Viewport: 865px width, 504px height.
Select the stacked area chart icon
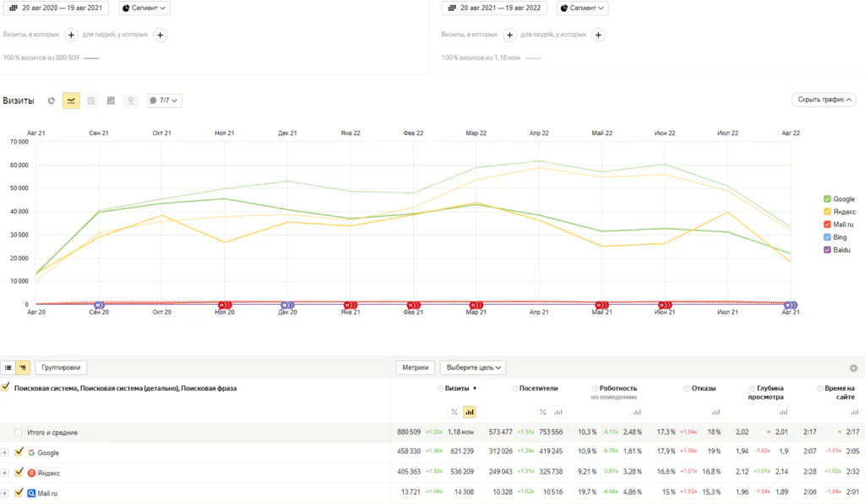point(91,101)
